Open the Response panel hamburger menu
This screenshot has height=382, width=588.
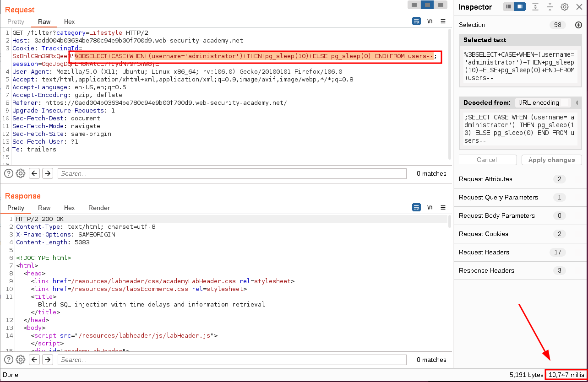443,208
